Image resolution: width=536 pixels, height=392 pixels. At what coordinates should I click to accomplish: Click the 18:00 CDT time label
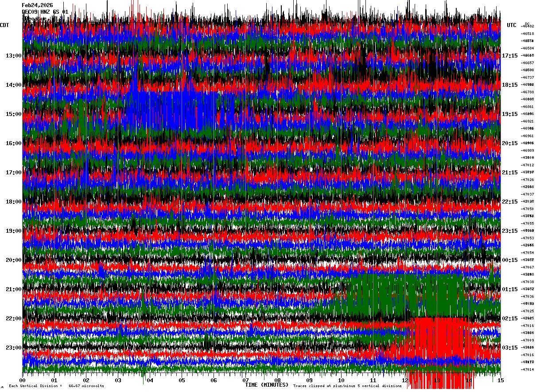(14, 202)
